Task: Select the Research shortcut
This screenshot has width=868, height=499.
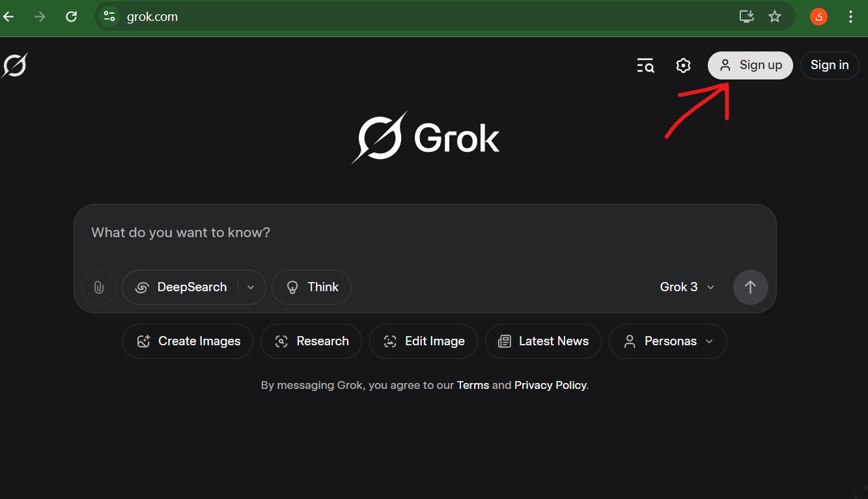Action: point(311,341)
